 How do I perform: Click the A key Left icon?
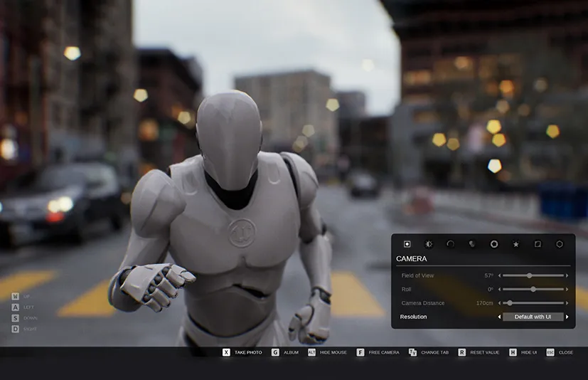pyautogui.click(x=16, y=307)
